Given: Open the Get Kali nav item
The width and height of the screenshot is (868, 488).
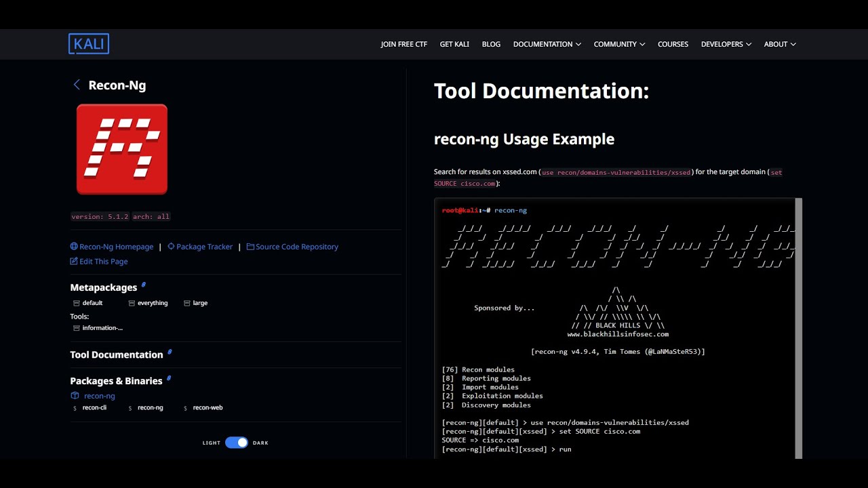Looking at the screenshot, I should coord(454,44).
